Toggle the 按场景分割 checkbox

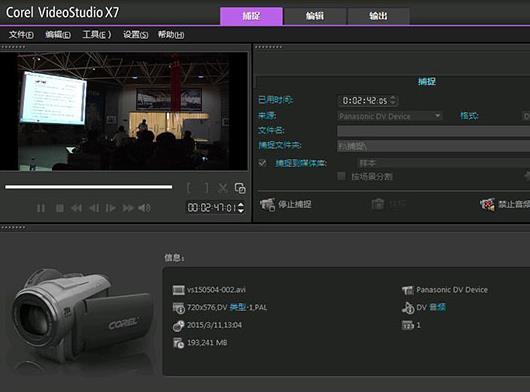[x=341, y=176]
